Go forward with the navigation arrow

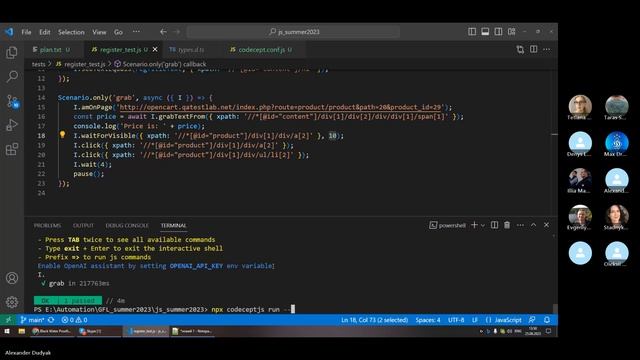[x=177, y=32]
